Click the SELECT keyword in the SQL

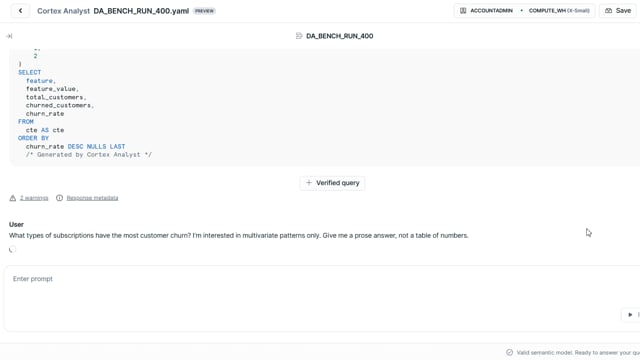29,72
